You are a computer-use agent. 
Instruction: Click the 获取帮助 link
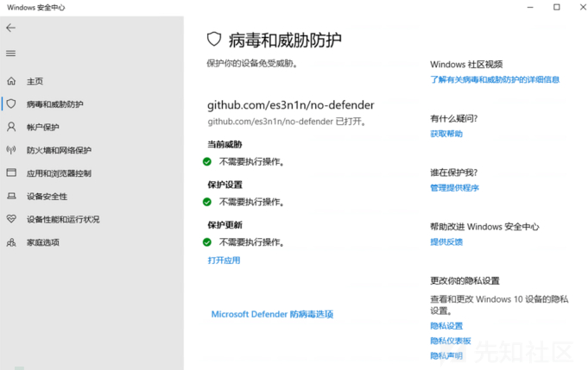[x=446, y=134]
